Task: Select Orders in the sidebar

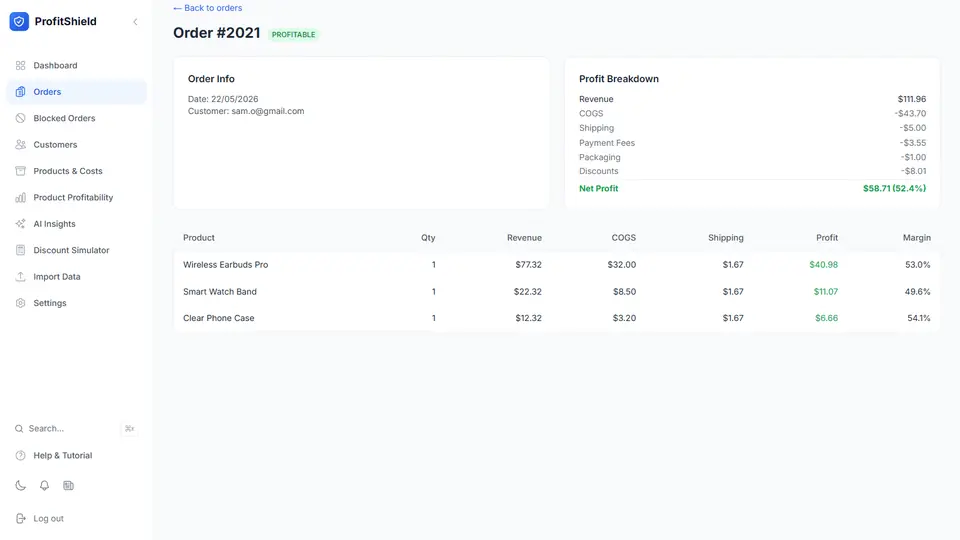Action: point(77,92)
